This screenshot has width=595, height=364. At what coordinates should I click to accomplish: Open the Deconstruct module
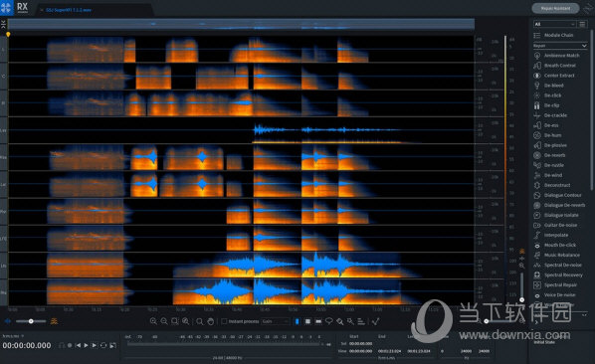click(x=552, y=185)
